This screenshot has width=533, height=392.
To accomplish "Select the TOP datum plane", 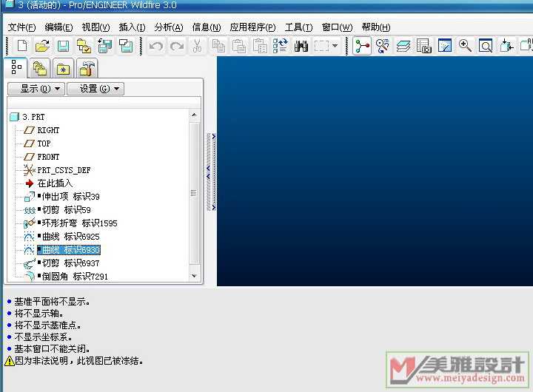I will [44, 143].
